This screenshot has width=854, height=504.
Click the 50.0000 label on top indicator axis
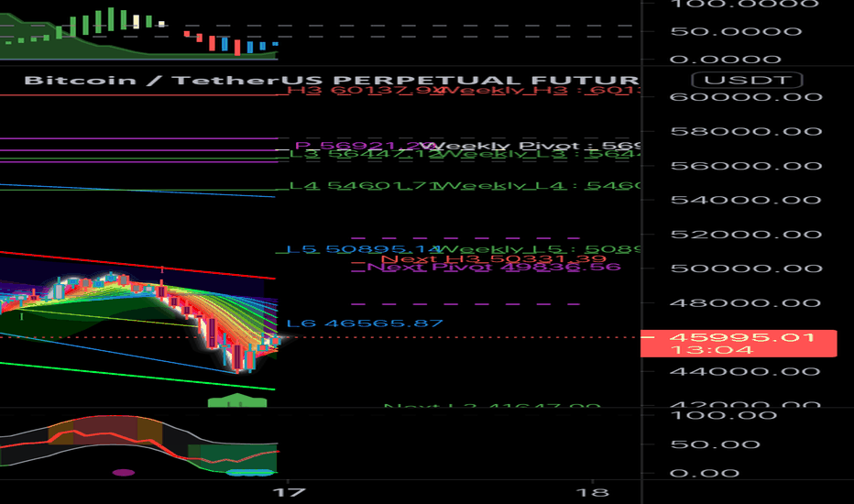pyautogui.click(x=736, y=31)
